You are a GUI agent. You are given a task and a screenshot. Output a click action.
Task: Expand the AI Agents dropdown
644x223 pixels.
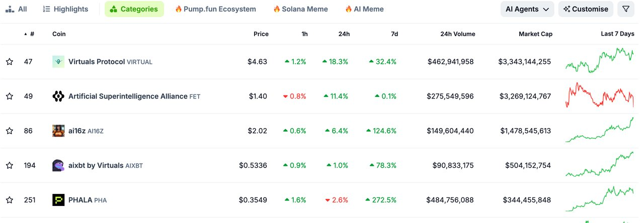pos(527,9)
